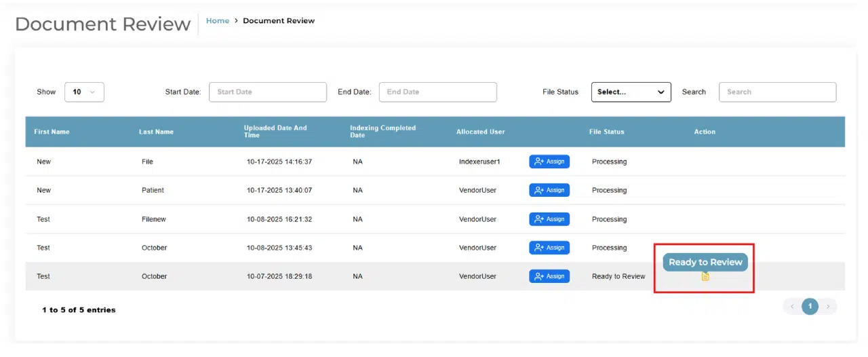Click Assign button for Test Filenew row
This screenshot has height=357, width=868.
(549, 219)
